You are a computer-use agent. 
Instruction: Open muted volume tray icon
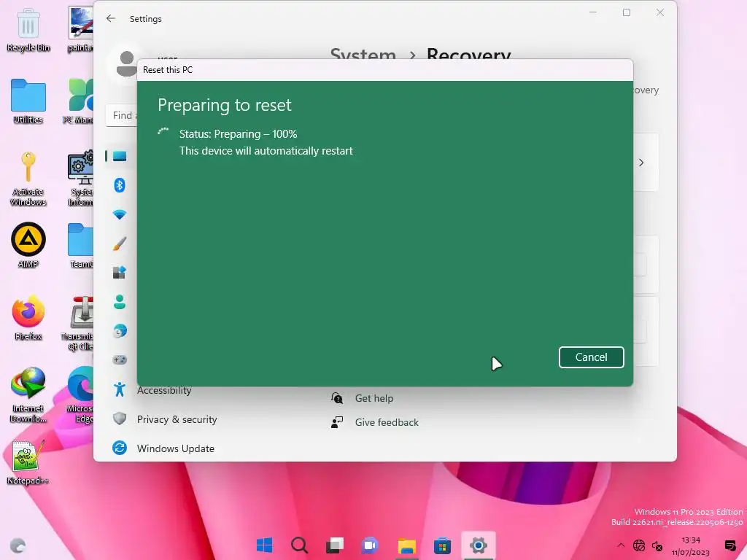[x=657, y=545]
